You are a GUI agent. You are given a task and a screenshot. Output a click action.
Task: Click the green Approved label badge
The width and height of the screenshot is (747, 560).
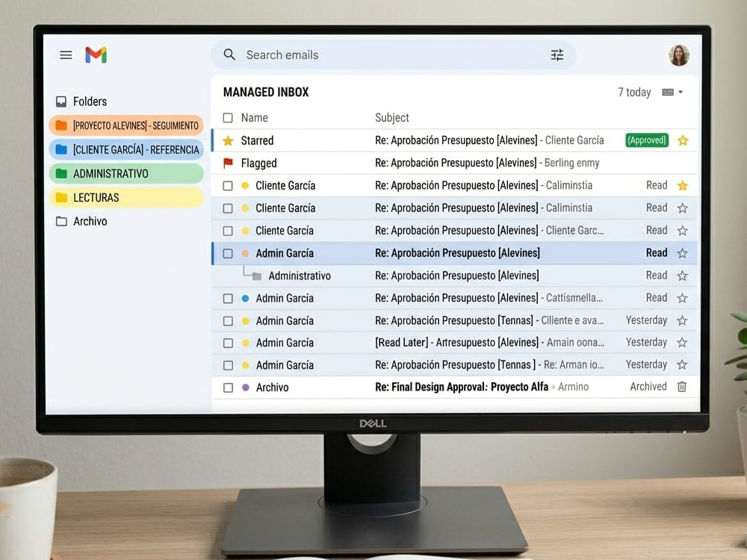pyautogui.click(x=646, y=140)
